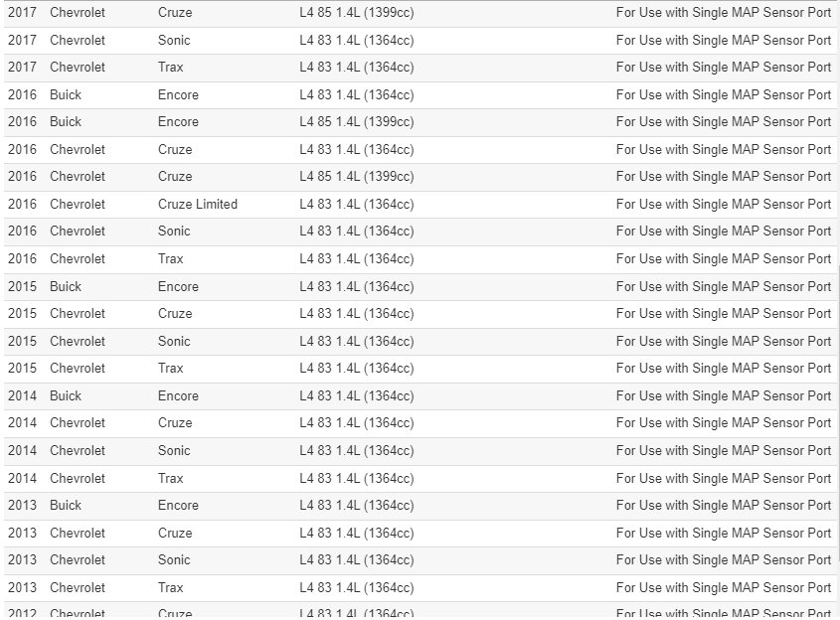Click the 2016 Chevrolet Trax year cell

pos(22,258)
